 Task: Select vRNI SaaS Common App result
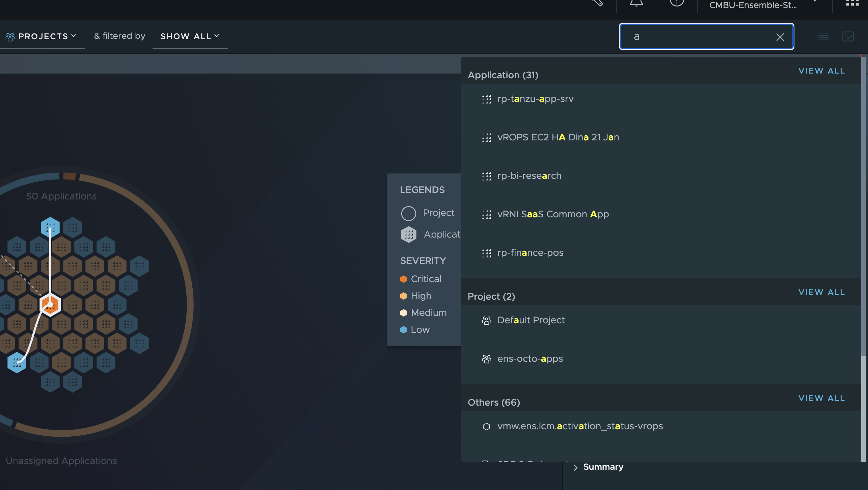click(x=553, y=214)
